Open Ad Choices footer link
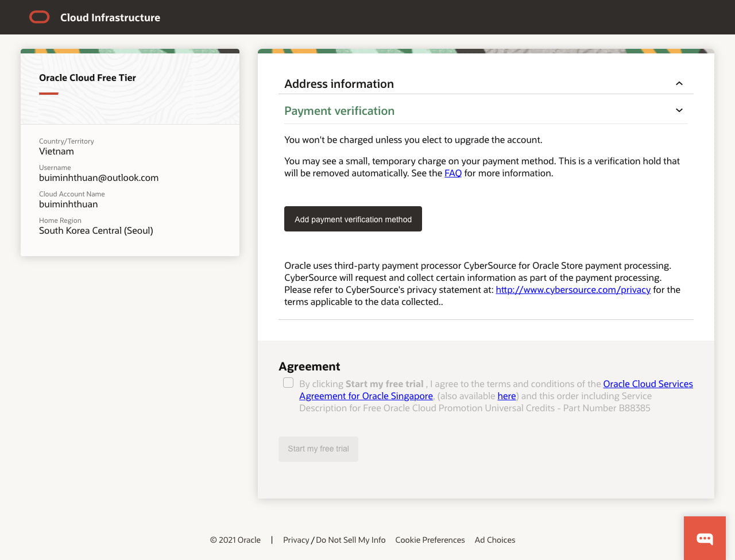 (495, 540)
